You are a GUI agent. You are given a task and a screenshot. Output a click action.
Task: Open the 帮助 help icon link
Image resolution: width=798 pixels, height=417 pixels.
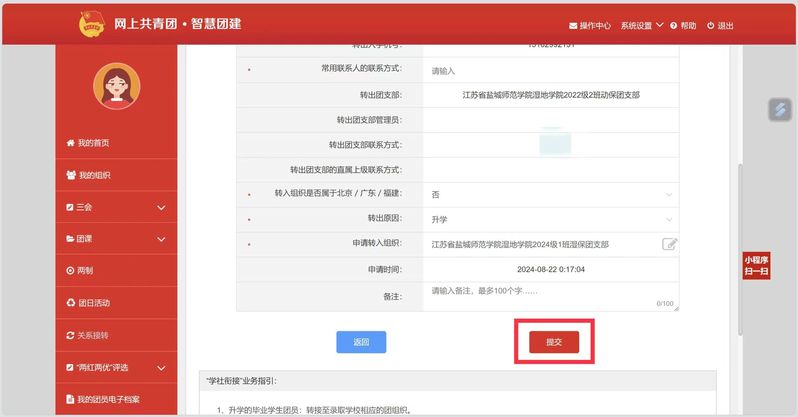tap(683, 25)
